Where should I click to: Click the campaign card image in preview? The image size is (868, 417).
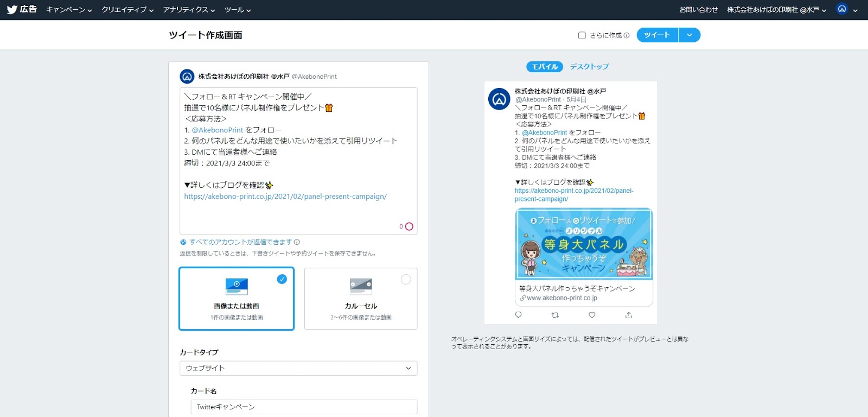(584, 244)
